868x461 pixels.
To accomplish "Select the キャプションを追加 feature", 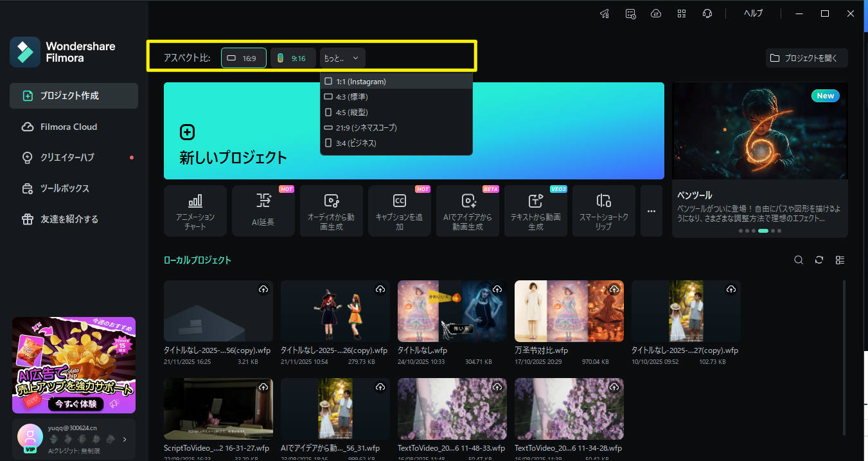I will click(x=399, y=210).
